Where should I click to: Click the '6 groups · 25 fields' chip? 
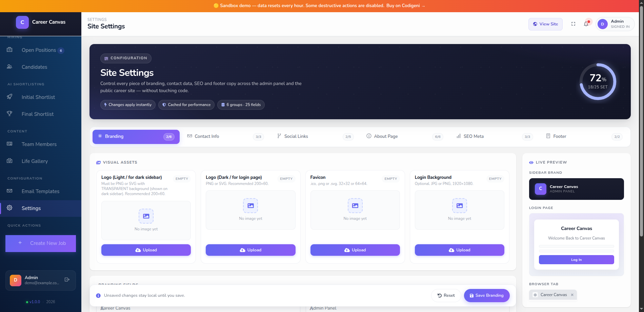241,105
